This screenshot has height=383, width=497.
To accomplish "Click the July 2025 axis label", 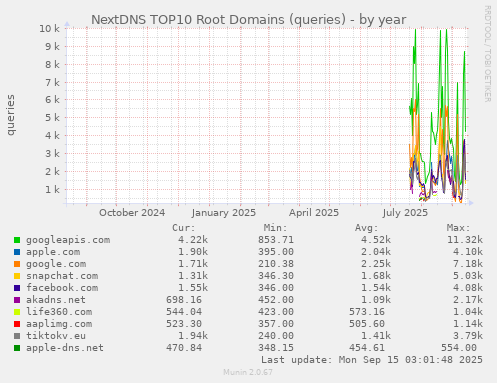I will tap(405, 213).
